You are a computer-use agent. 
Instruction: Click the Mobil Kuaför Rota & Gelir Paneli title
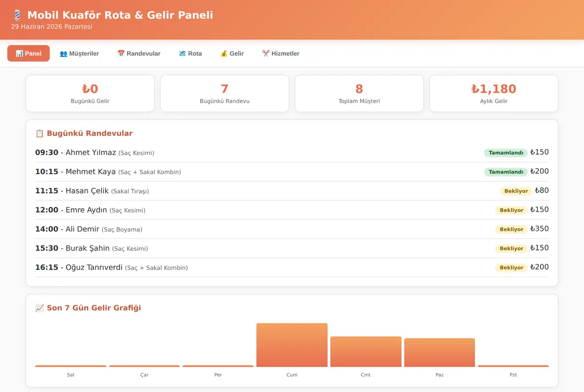coord(120,15)
